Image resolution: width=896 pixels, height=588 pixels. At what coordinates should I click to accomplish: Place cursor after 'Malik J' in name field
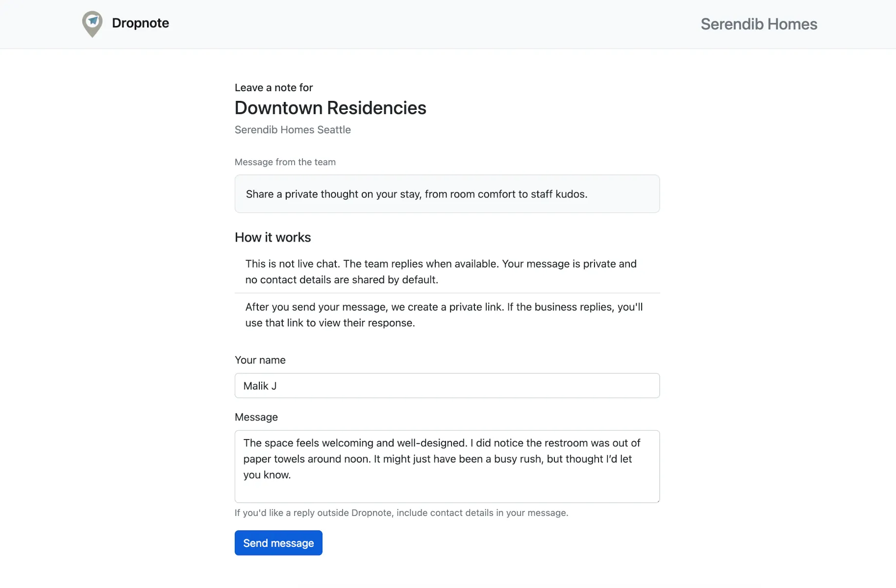pyautogui.click(x=277, y=386)
